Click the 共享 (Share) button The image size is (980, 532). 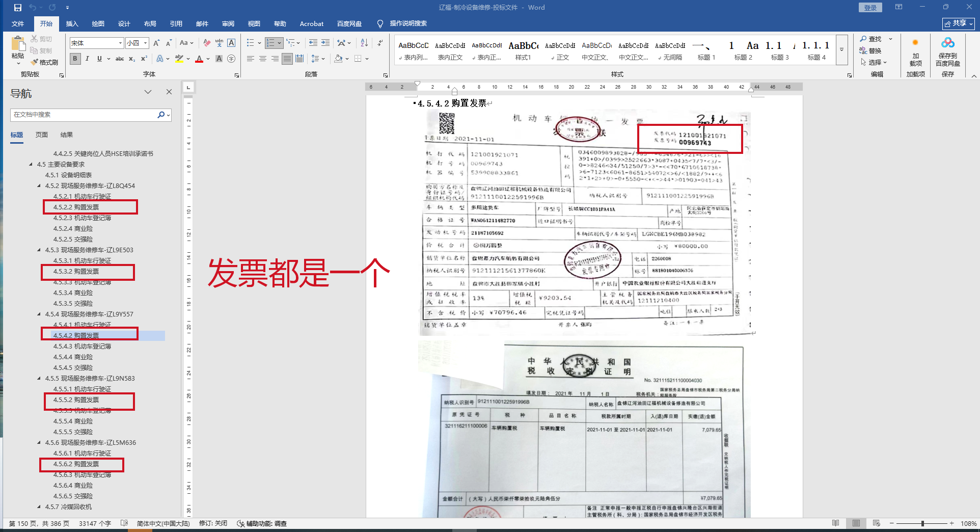[959, 23]
